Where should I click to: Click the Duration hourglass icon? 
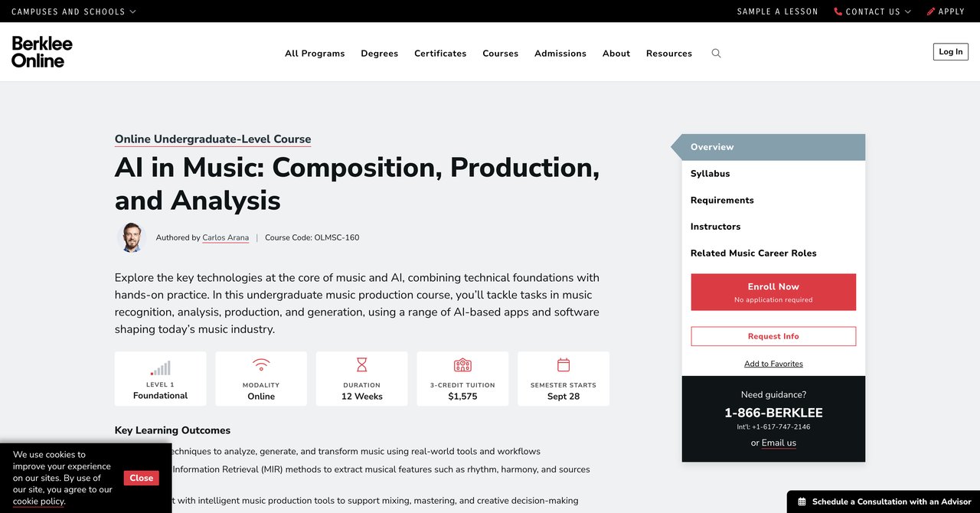pyautogui.click(x=362, y=365)
